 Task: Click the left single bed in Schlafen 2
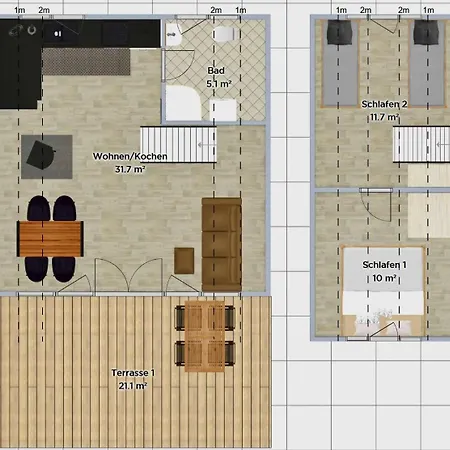tap(340, 63)
